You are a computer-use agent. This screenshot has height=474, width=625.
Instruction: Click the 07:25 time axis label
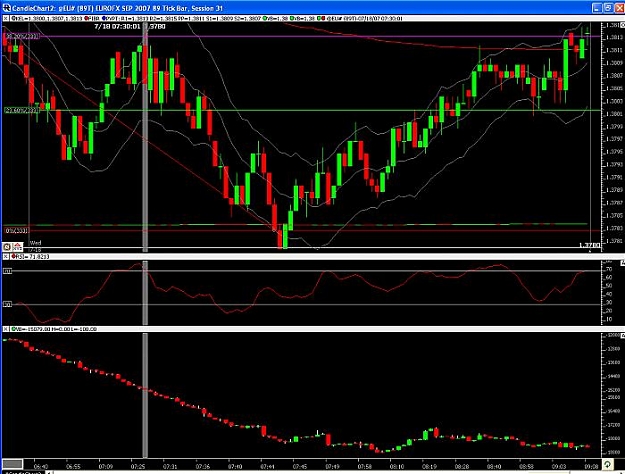tap(138, 466)
